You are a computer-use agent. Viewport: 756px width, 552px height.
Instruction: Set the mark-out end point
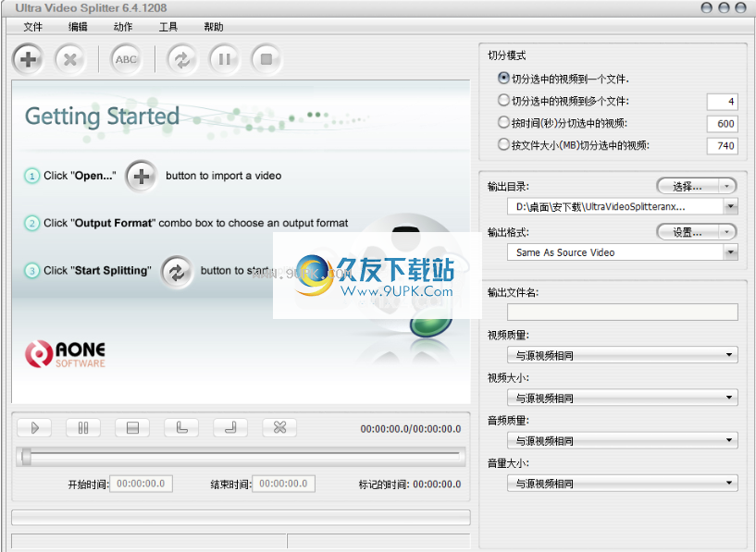[230, 428]
